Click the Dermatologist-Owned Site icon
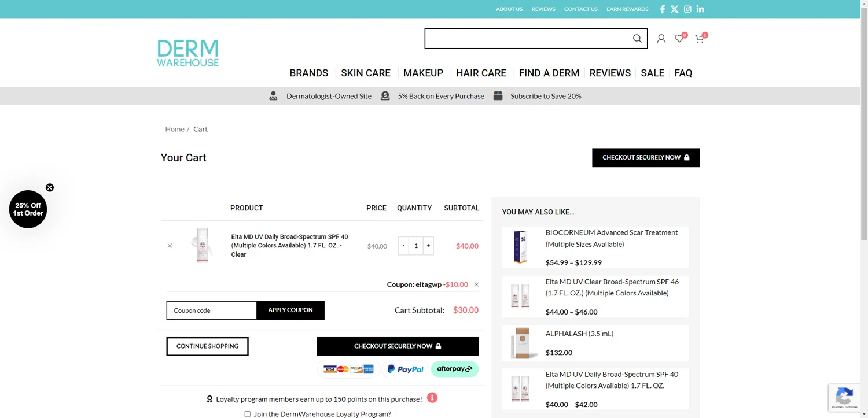 pos(273,96)
